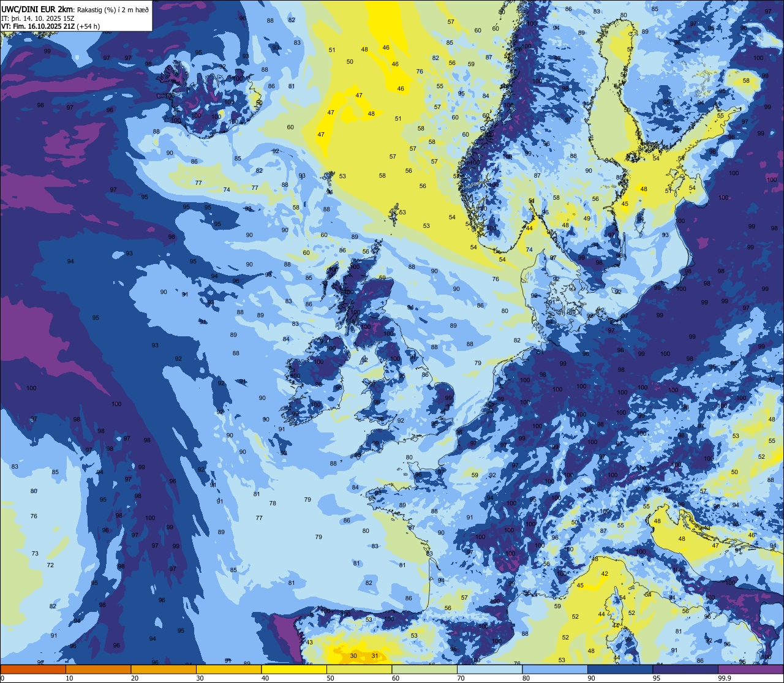Click the value "72" in the southwest Atlantic
This screenshot has height=683, width=784.
[50, 565]
